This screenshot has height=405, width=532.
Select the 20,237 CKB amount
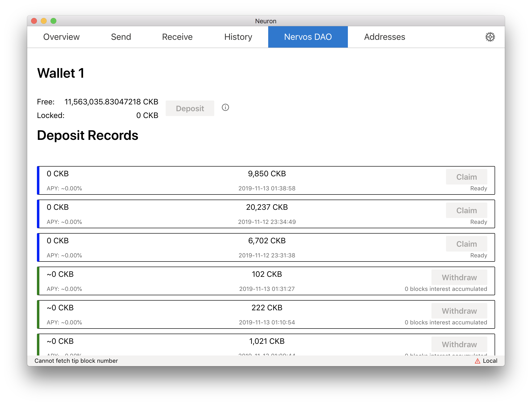coord(267,207)
